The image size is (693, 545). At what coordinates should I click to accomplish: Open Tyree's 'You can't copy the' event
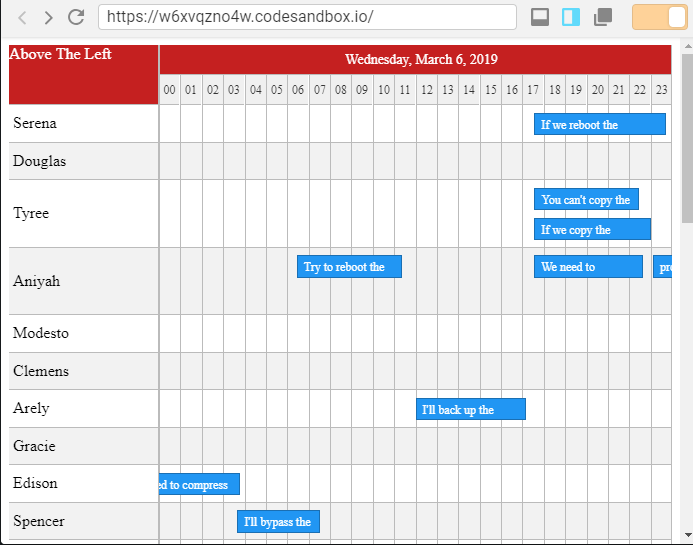586,199
